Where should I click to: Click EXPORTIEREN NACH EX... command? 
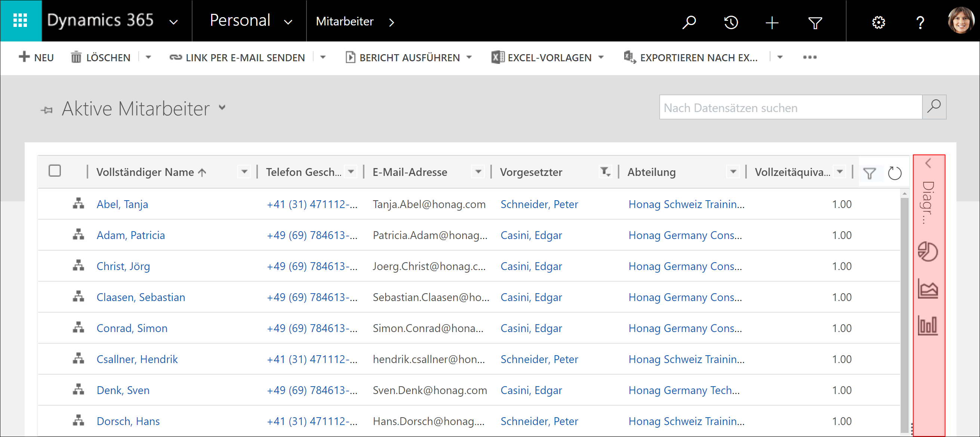pos(690,58)
